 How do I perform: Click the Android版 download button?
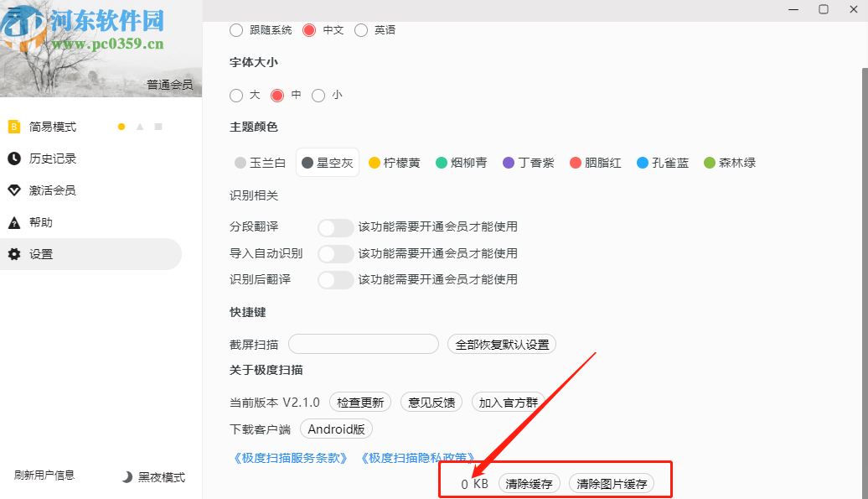coord(336,429)
